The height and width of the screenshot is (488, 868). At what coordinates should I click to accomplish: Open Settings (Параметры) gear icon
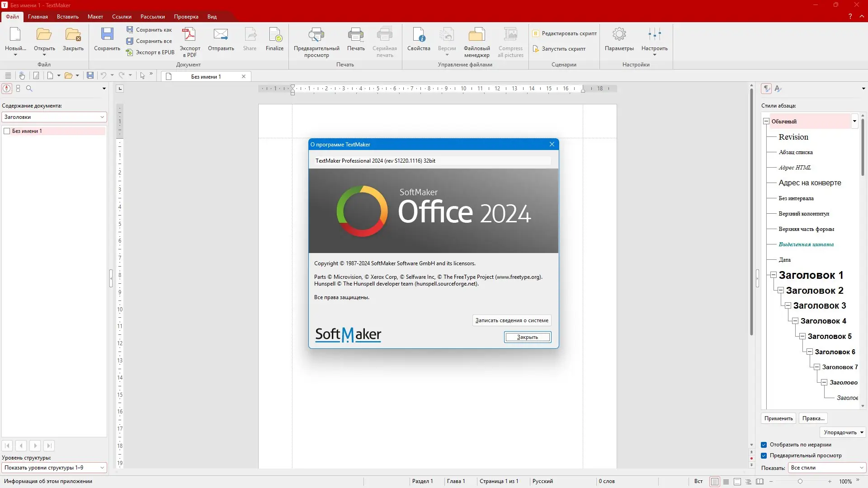tap(619, 34)
